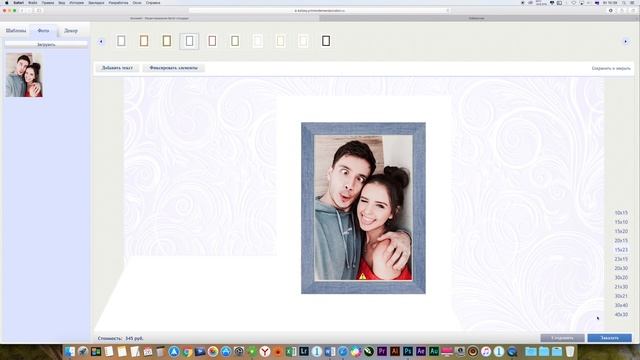640x360 pixels.
Task: Open the Файл menu
Action: (x=33, y=2)
